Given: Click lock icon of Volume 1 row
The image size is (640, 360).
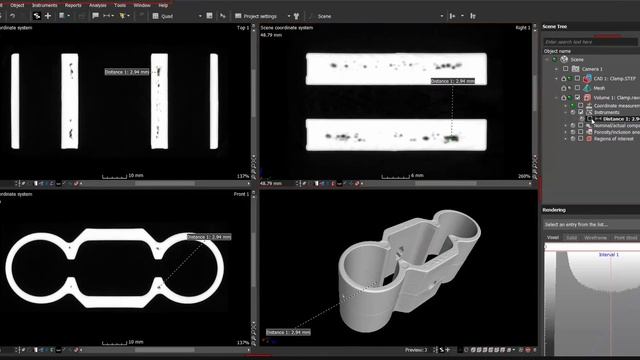Looking at the screenshot, I should (564, 98).
